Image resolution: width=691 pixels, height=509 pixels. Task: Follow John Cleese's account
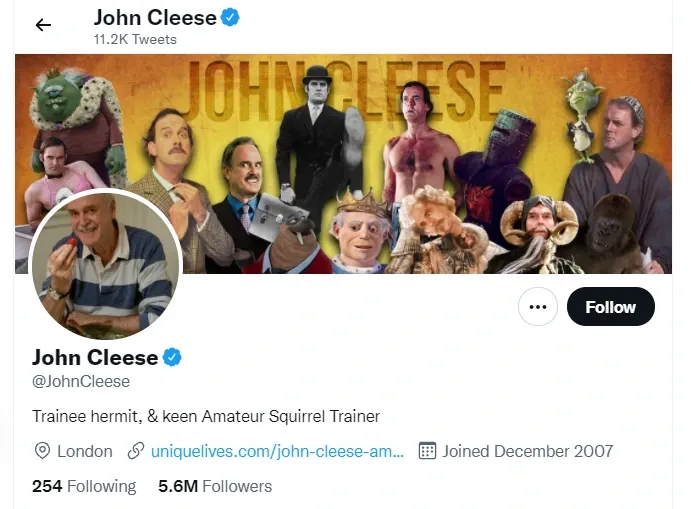610,307
